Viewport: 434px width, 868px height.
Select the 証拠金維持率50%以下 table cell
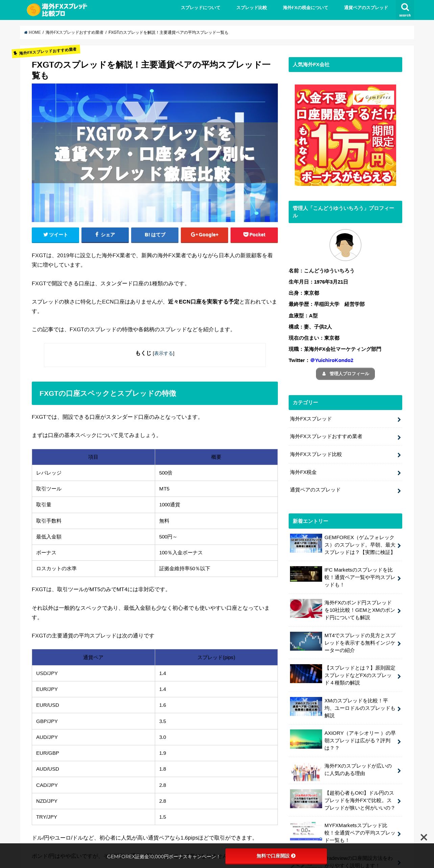(216, 569)
